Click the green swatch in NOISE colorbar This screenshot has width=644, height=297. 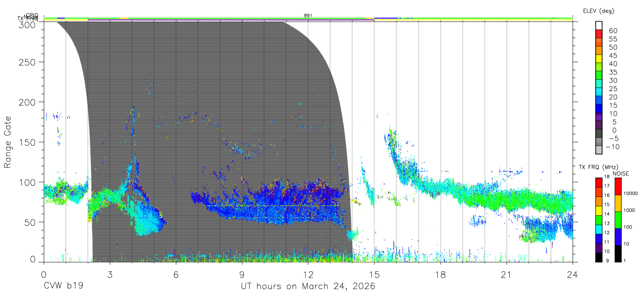pyautogui.click(x=618, y=219)
